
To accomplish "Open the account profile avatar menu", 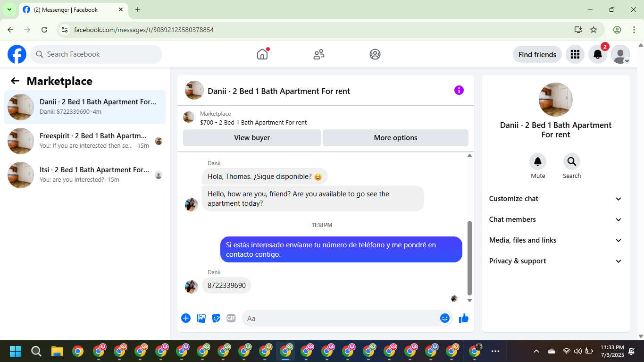I will tap(620, 54).
